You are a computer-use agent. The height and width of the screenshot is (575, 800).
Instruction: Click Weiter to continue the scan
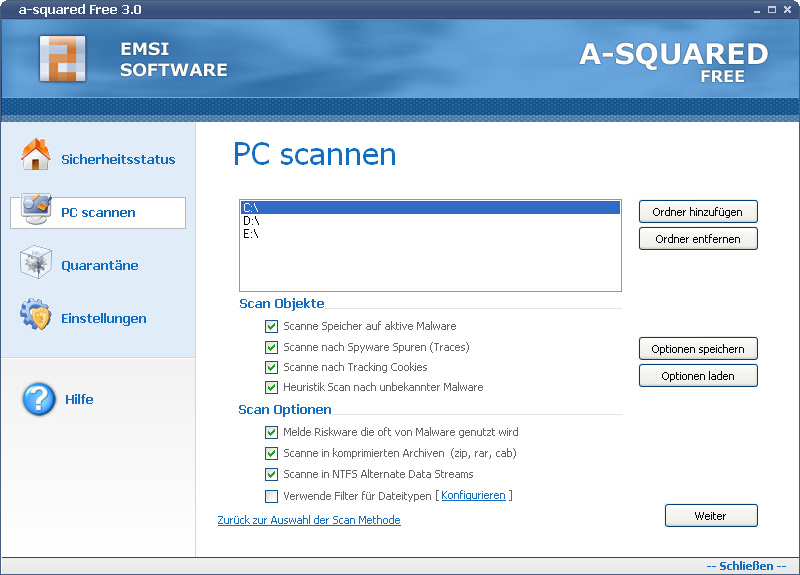pyautogui.click(x=711, y=516)
